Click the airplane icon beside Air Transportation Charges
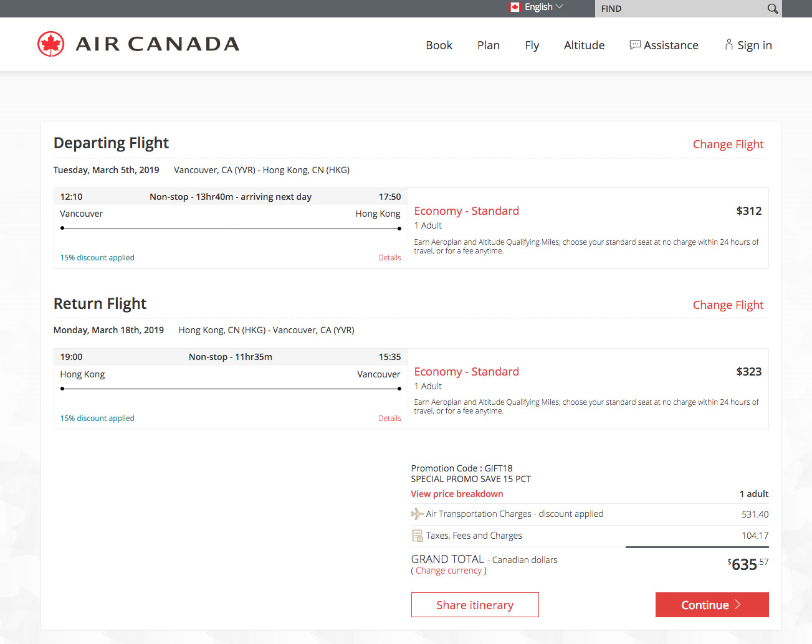Screen dimensions: 812x644 coord(416,513)
